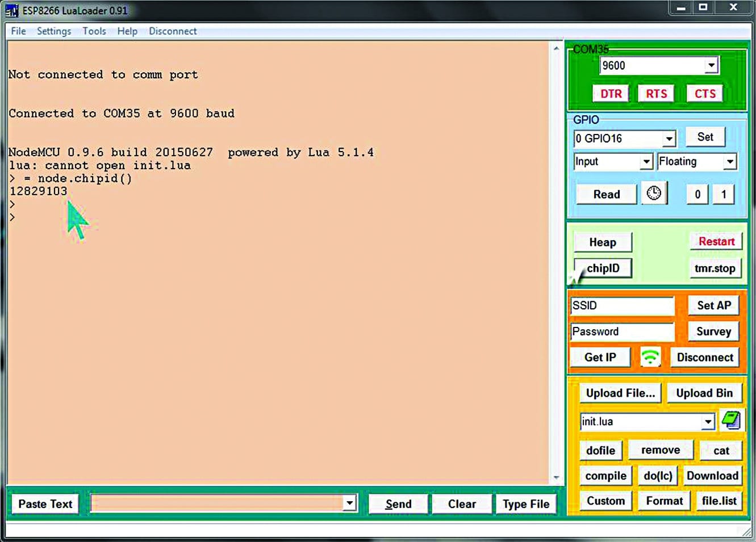Open the Settings menu
Viewport: 756px width, 542px height.
point(53,31)
